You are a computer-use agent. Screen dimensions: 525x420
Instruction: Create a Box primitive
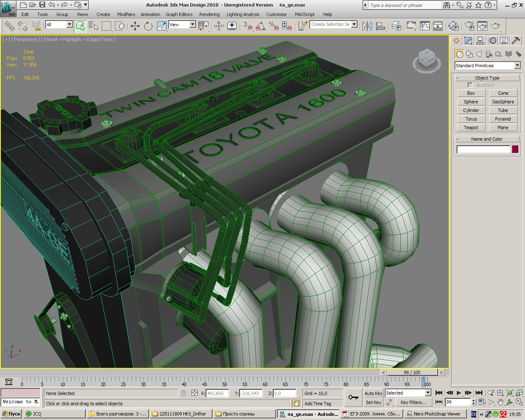pos(471,93)
